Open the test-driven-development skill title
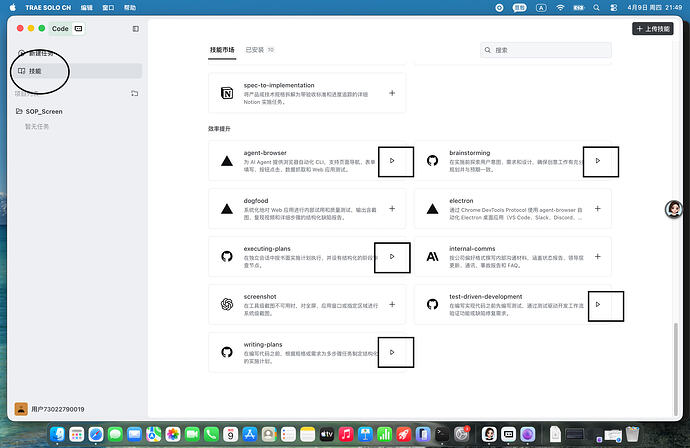 (486, 297)
